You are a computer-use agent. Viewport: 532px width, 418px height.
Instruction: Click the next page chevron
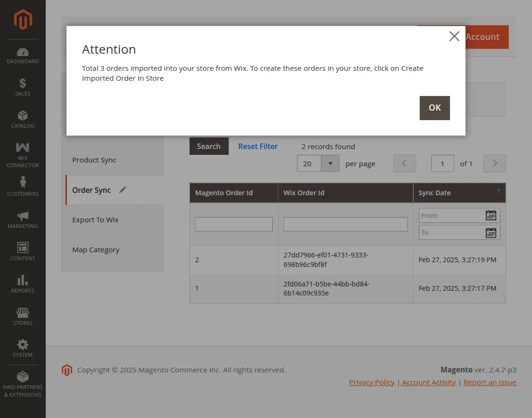[494, 163]
